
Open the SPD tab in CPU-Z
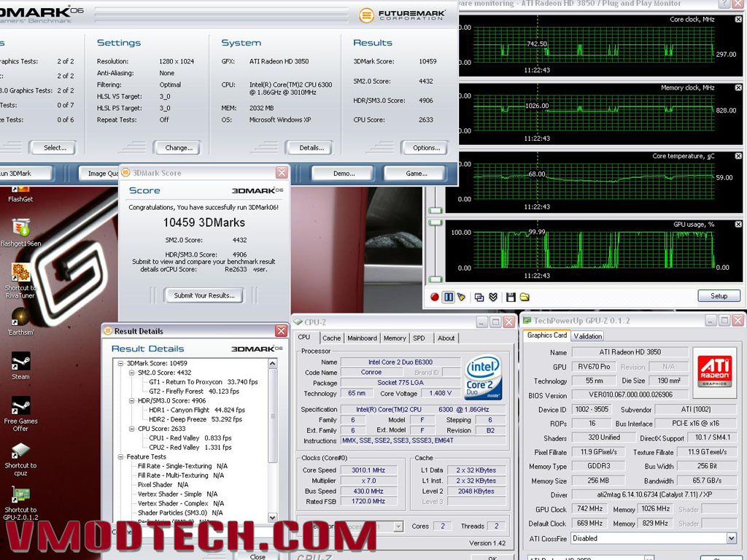(419, 338)
